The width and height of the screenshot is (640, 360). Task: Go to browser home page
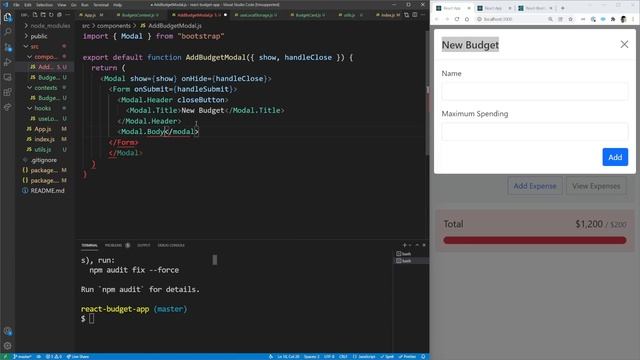pyautogui.click(x=467, y=19)
